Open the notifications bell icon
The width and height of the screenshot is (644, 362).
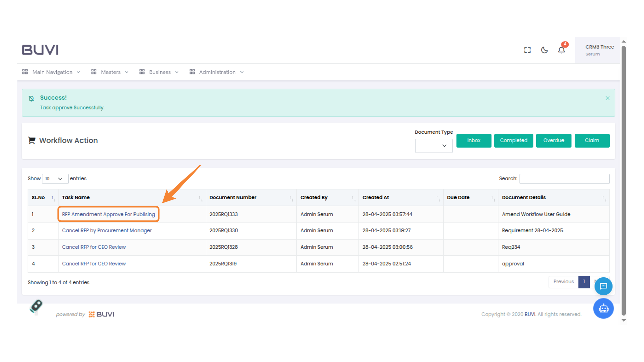coord(561,50)
